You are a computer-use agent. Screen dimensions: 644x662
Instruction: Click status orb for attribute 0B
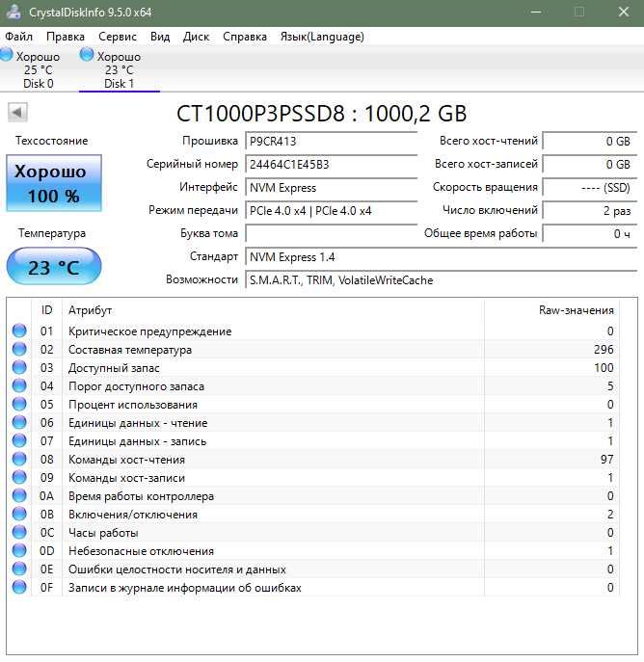[19, 514]
